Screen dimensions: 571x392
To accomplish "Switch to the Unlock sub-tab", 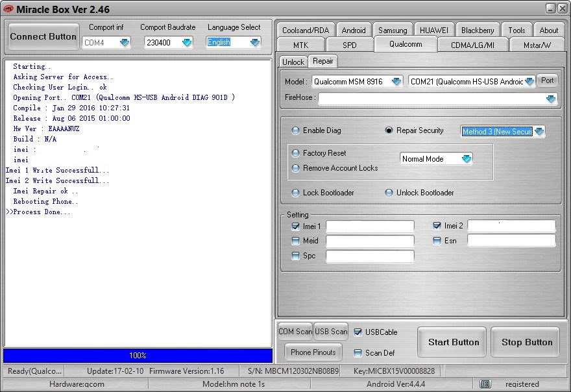I will pyautogui.click(x=293, y=62).
